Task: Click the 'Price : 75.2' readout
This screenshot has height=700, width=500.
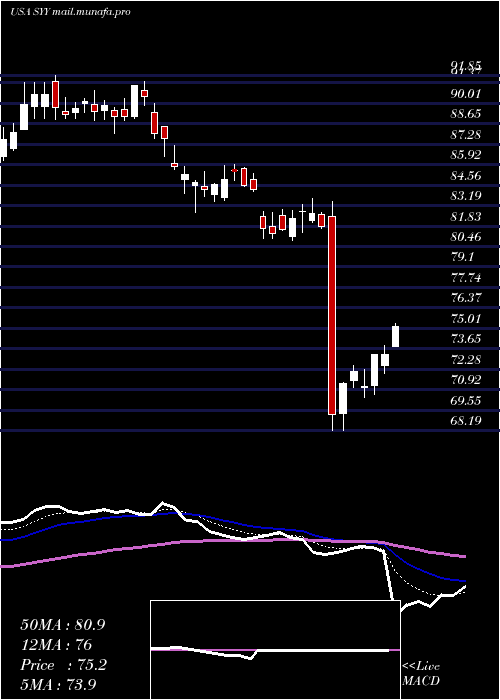Action: click(63, 665)
